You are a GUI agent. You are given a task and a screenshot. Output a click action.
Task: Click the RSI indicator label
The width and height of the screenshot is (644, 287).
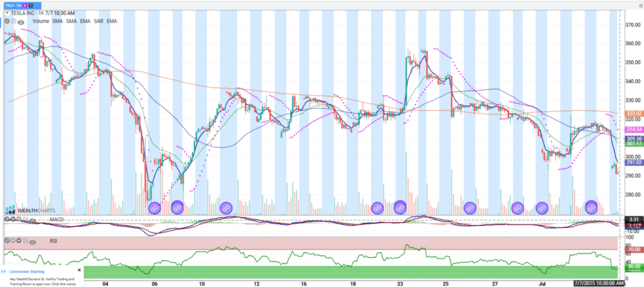click(x=53, y=241)
